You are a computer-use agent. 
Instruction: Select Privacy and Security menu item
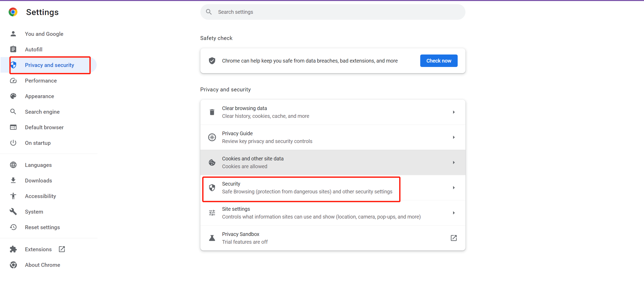49,65
